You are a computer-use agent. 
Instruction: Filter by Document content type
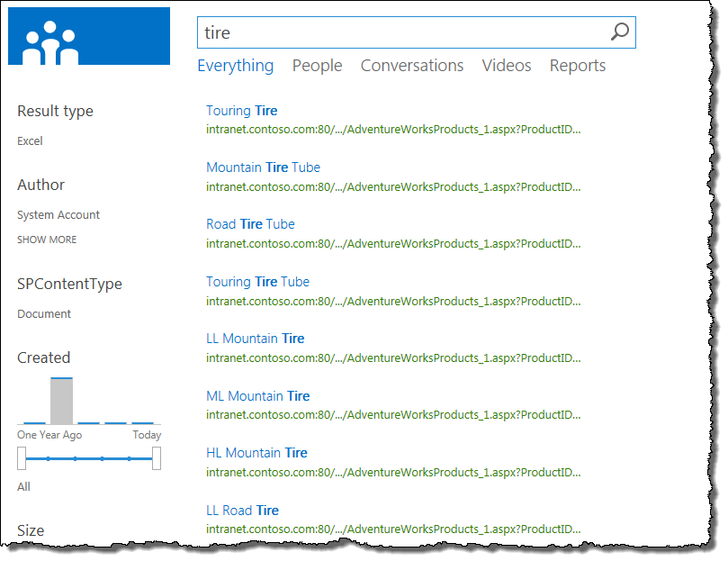pyautogui.click(x=43, y=313)
